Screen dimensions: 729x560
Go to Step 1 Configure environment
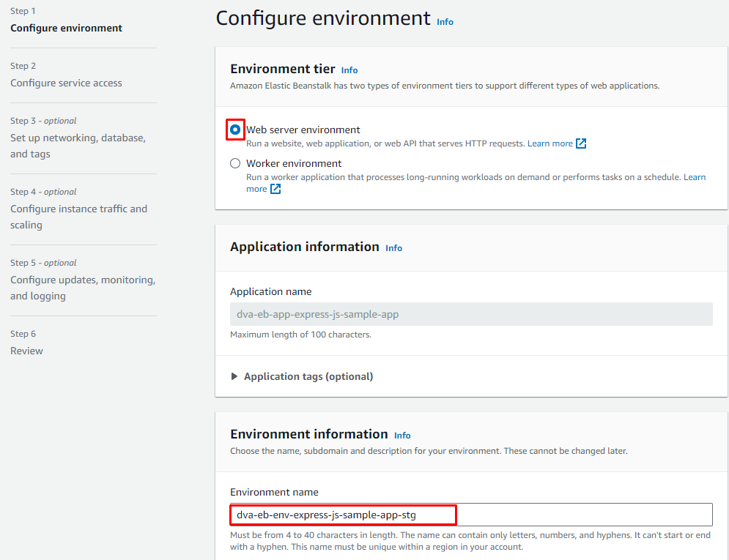(66, 28)
